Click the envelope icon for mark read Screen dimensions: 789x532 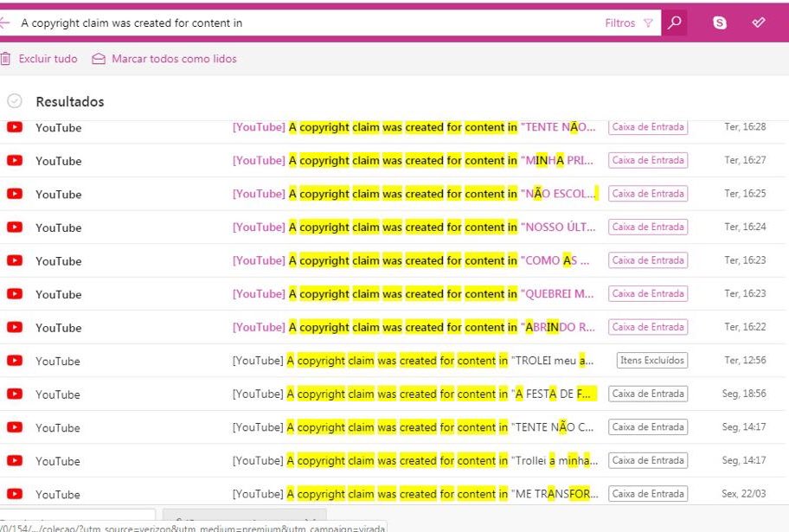point(99,59)
